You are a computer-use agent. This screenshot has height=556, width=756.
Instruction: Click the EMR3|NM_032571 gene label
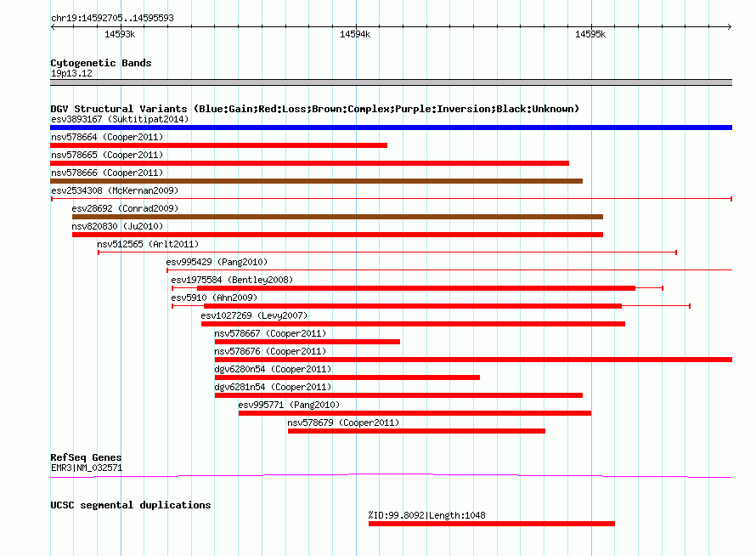[87, 468]
